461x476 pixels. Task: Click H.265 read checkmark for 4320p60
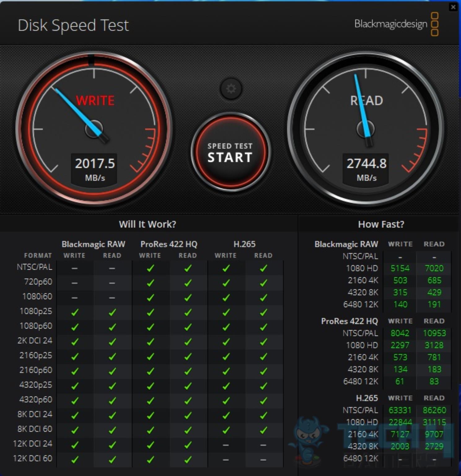(263, 401)
